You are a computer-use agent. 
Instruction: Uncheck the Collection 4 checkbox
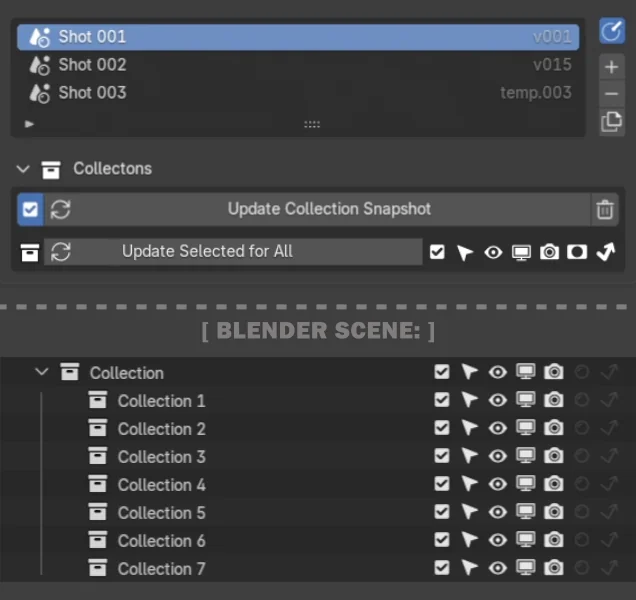click(x=442, y=484)
